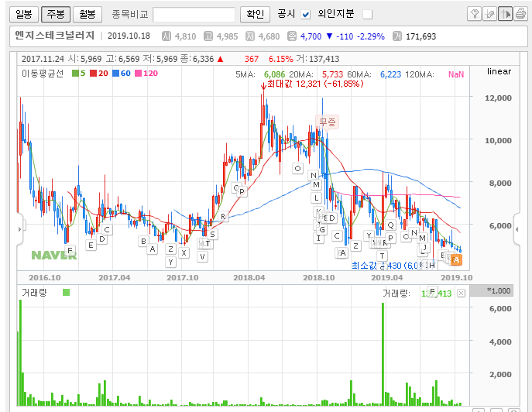
Task: Expand the right side panel arrow
Action: point(517,229)
